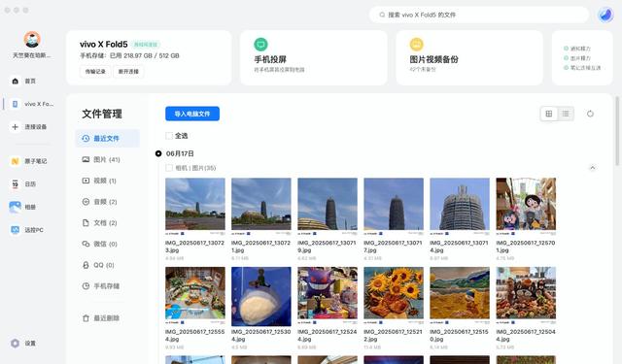Collapse the 相机 图片(35) group chevron
The width and height of the screenshot is (622, 364).
click(592, 168)
